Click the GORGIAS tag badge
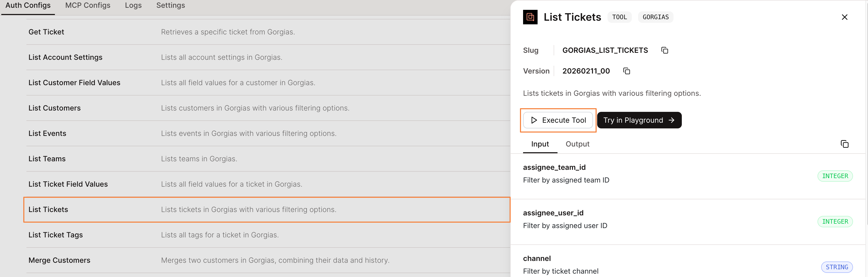Image resolution: width=868 pixels, height=277 pixels. tap(655, 17)
